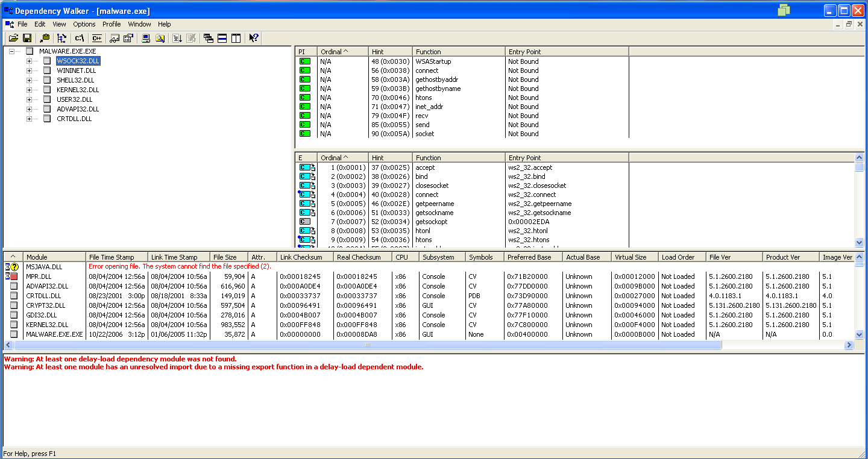Select the GDI32.DLL module row
The height and width of the screenshot is (459, 868).
click(x=428, y=315)
